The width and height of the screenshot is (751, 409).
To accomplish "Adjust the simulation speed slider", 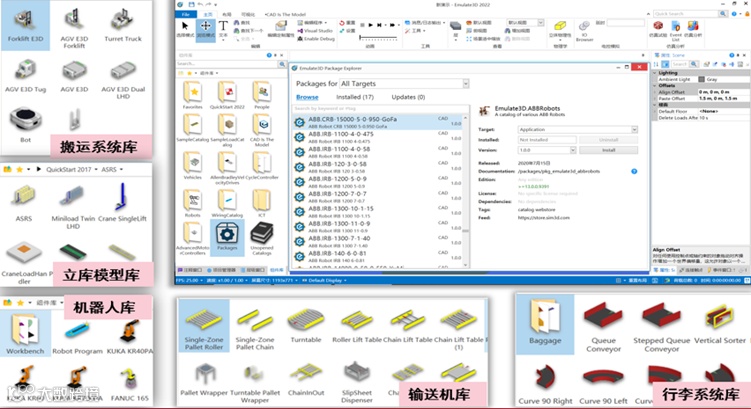I will [x=378, y=37].
